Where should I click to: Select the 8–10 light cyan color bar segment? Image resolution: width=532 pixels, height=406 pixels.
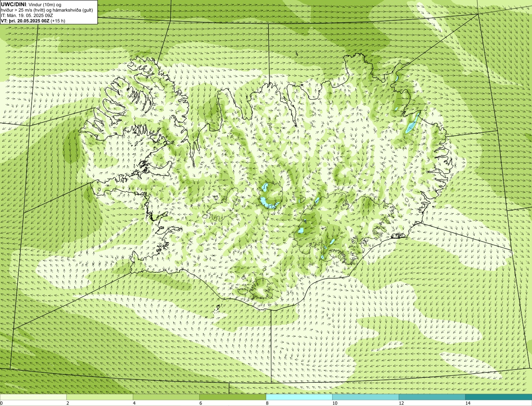tap(299, 397)
